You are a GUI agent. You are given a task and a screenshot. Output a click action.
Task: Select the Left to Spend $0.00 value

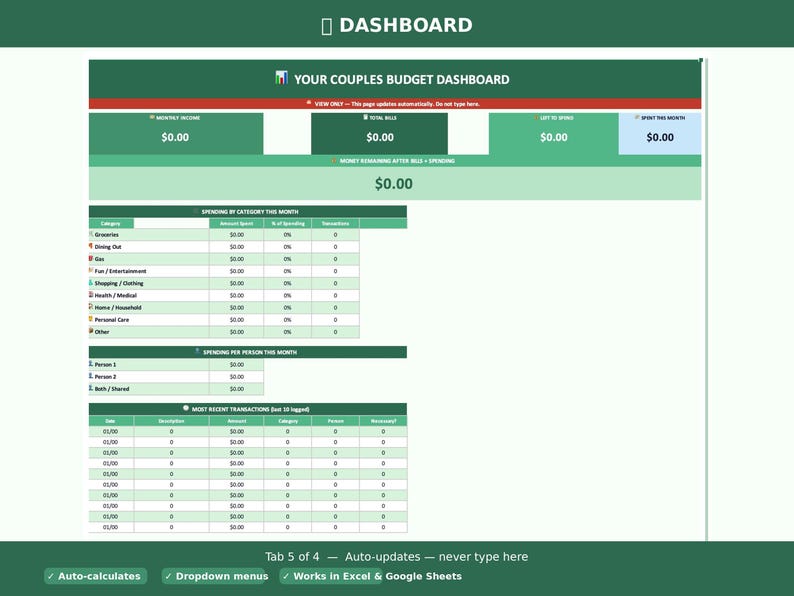pyautogui.click(x=553, y=137)
